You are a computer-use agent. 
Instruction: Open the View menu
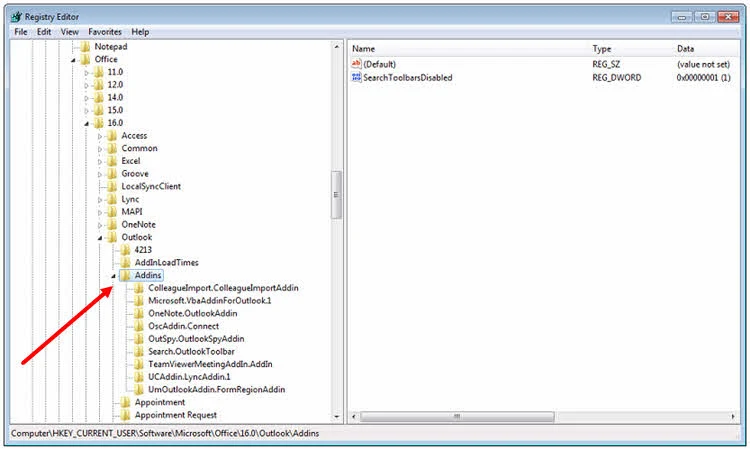coord(69,32)
